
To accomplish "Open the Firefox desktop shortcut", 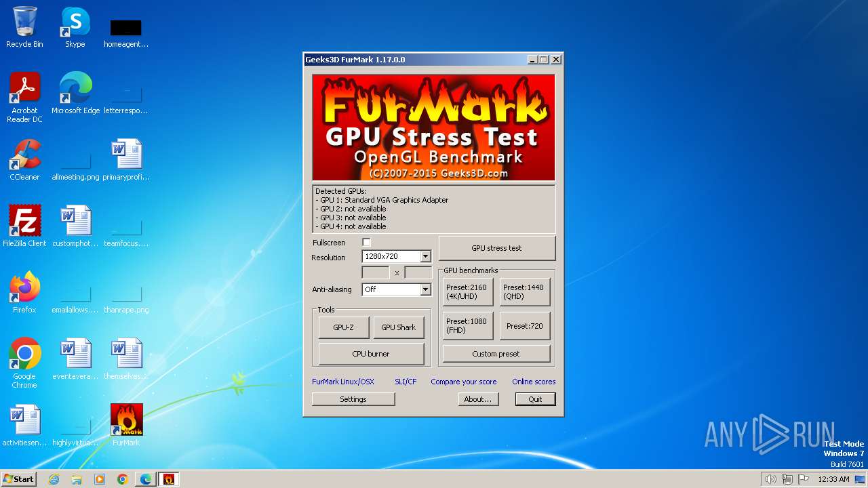I will tap(24, 293).
